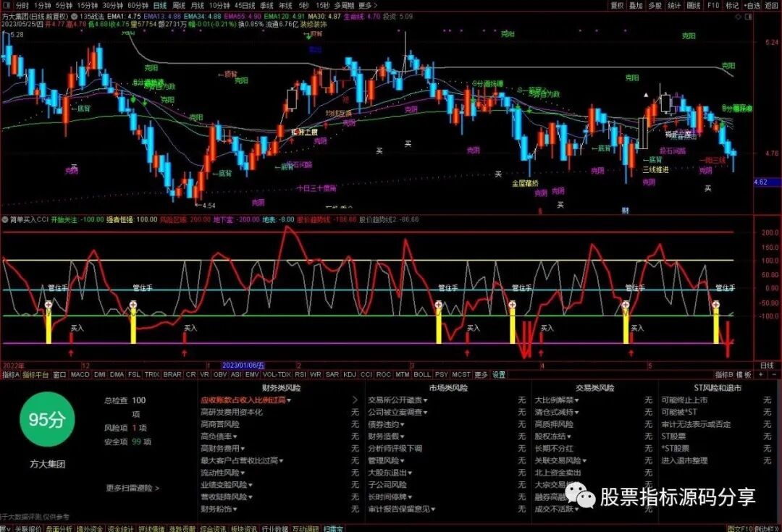Image resolution: width=782 pixels, height=532 pixels.
Task: Click 复权 button in top toolbar
Action: click(618, 6)
